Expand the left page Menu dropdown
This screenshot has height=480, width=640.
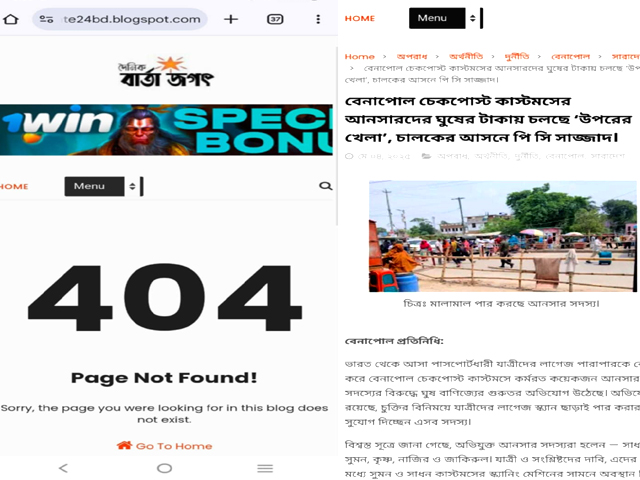click(94, 187)
